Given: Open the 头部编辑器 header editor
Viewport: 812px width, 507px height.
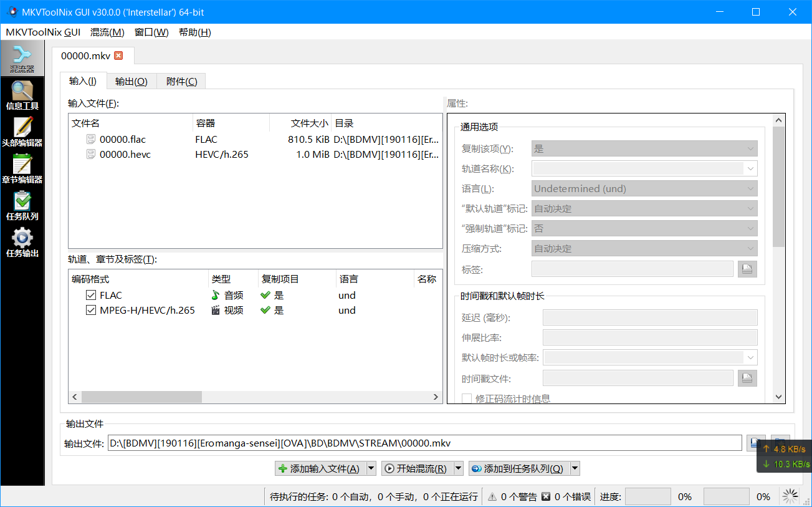Looking at the screenshot, I should coord(22,132).
